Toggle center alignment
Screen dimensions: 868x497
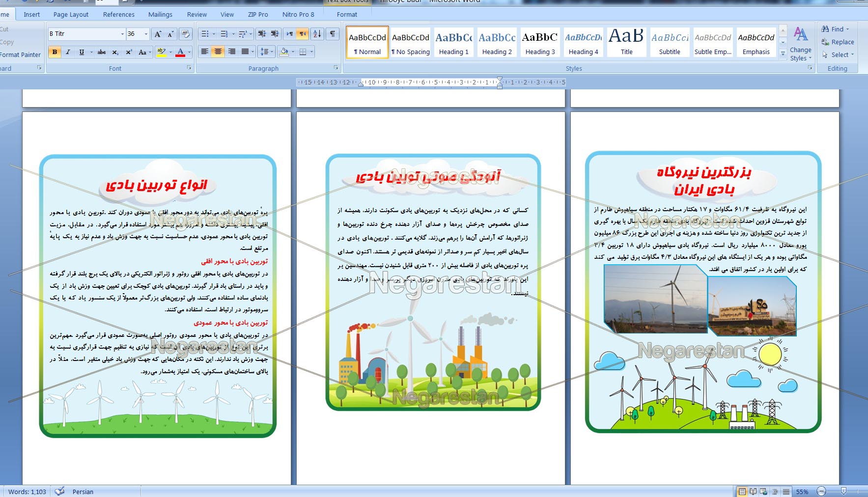click(218, 52)
